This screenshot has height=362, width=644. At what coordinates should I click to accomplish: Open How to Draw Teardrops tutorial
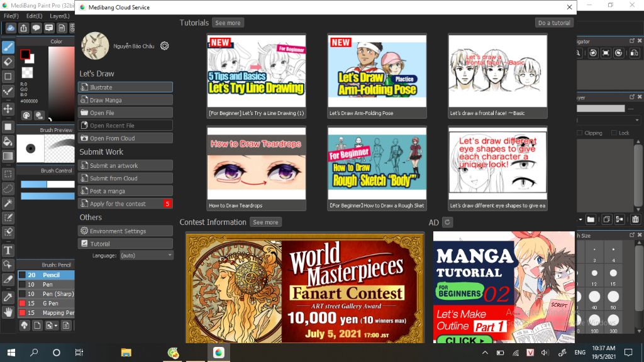coord(257,168)
